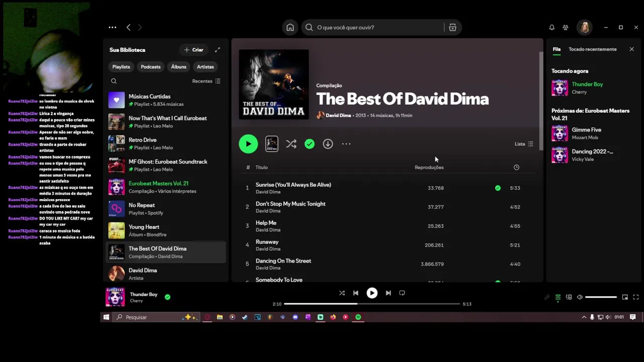
Task: Enter full screen mode
Action: [636, 297]
